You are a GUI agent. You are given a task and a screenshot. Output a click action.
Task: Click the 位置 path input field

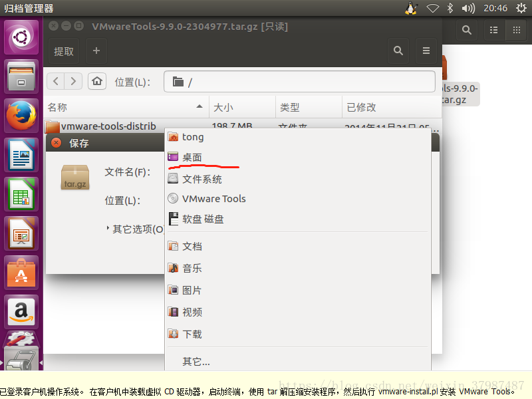[299, 81]
